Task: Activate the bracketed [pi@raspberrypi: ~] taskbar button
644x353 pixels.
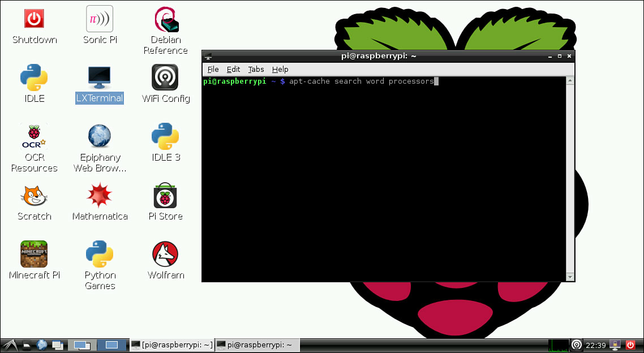Action: click(x=172, y=345)
